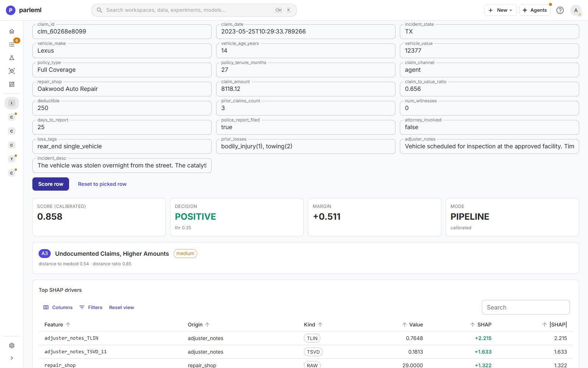
Task: Click the parleml logo
Action: click(24, 10)
